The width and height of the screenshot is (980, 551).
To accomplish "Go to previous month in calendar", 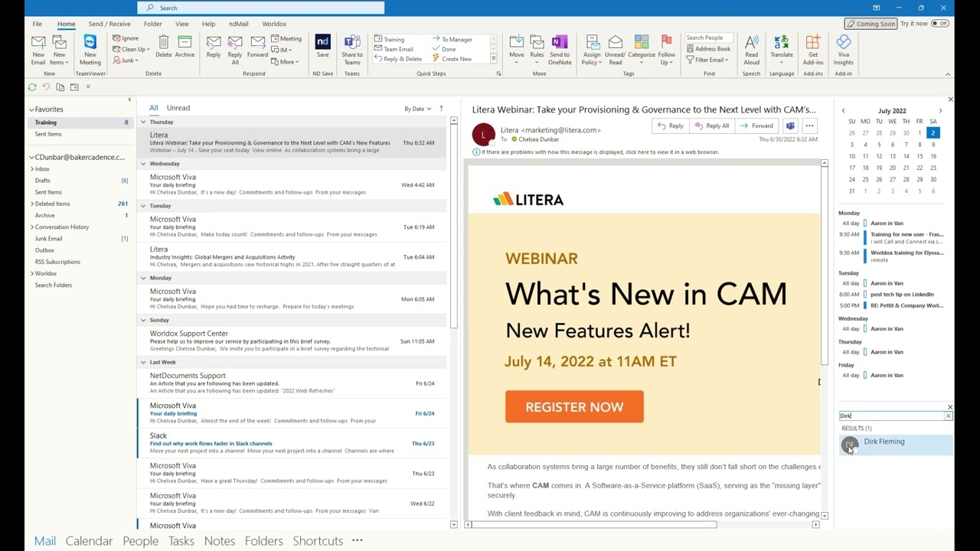I will coord(843,111).
